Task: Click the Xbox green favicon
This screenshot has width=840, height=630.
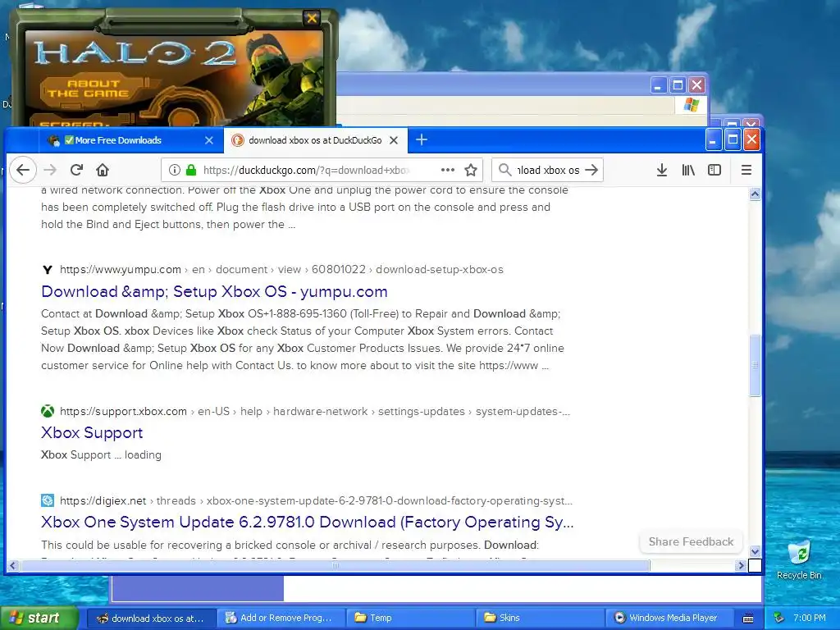Action: pyautogui.click(x=48, y=412)
